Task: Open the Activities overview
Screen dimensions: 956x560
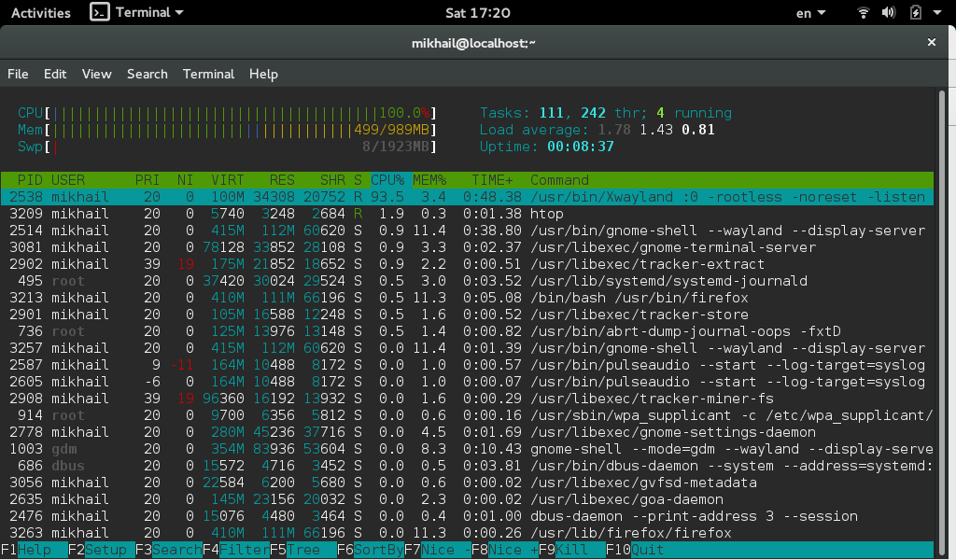Action: pos(40,13)
